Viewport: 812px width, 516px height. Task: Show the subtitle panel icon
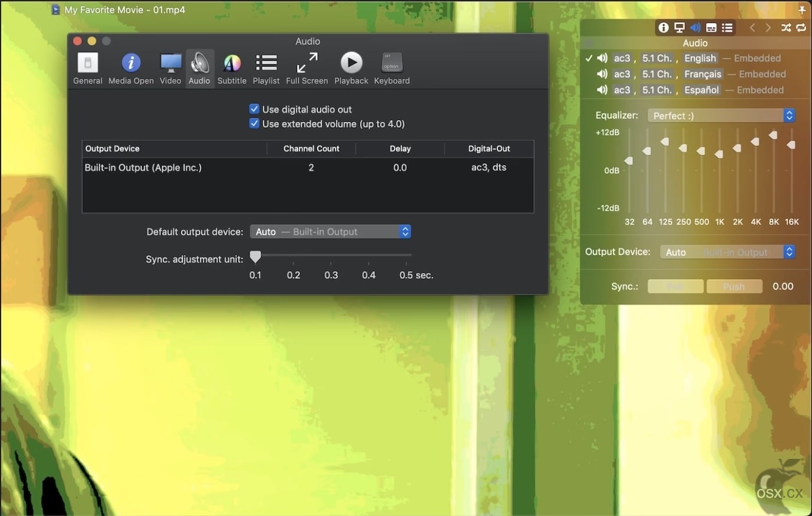(x=711, y=28)
